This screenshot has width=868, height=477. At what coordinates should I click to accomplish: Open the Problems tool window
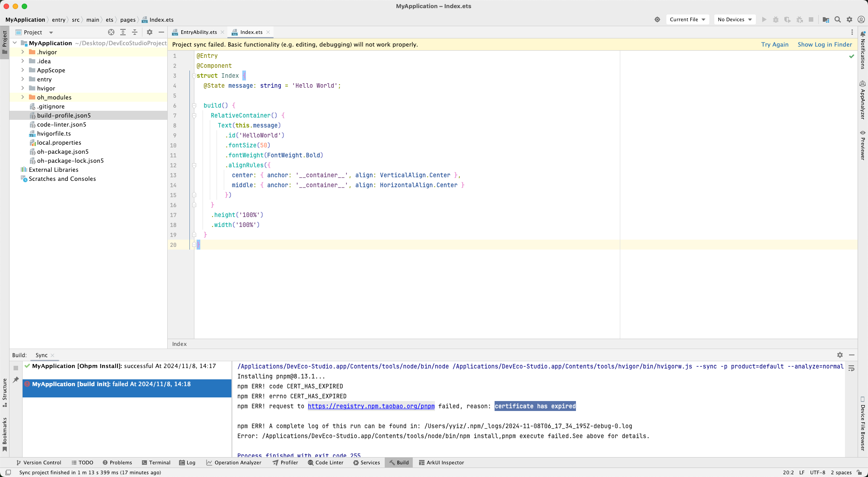point(117,463)
